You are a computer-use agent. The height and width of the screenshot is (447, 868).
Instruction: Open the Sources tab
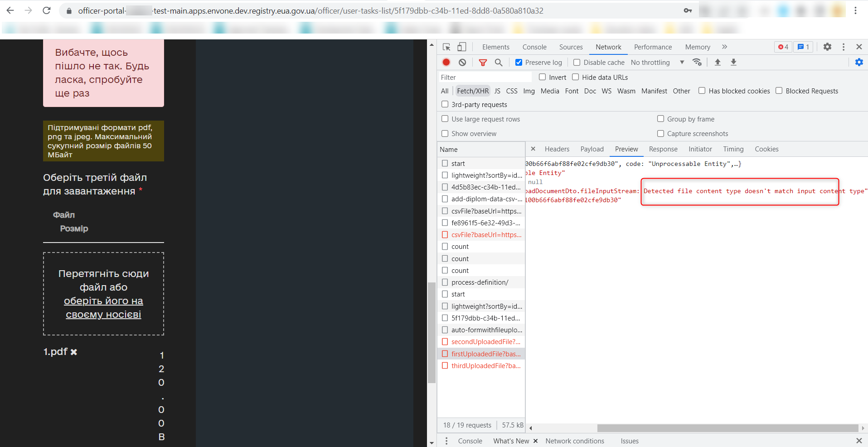pyautogui.click(x=571, y=47)
